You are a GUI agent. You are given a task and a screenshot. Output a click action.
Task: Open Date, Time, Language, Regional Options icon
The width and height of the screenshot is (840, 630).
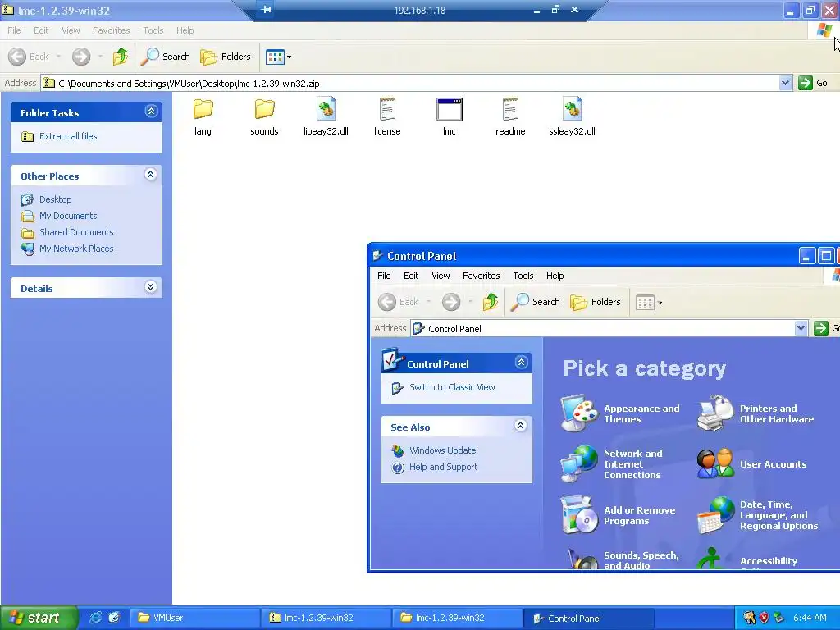715,515
